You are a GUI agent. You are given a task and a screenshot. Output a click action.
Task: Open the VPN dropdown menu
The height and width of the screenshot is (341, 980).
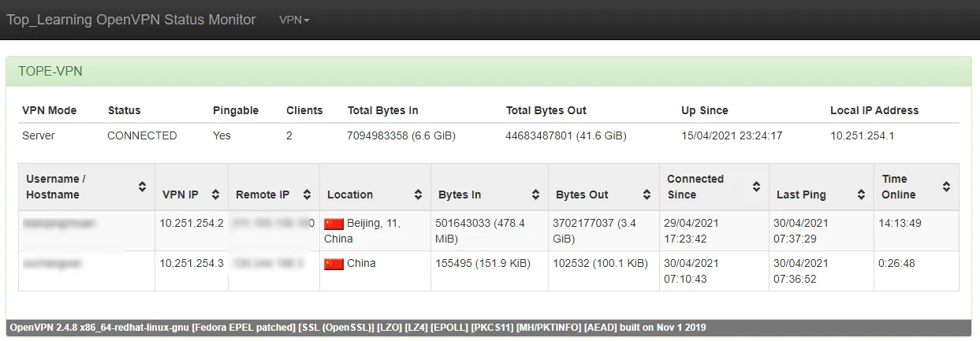(x=294, y=20)
